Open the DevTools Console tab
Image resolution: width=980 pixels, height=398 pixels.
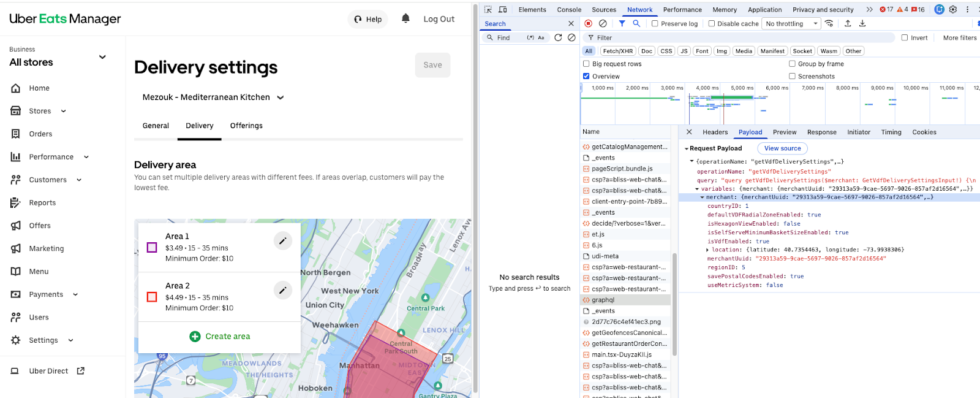tap(569, 10)
